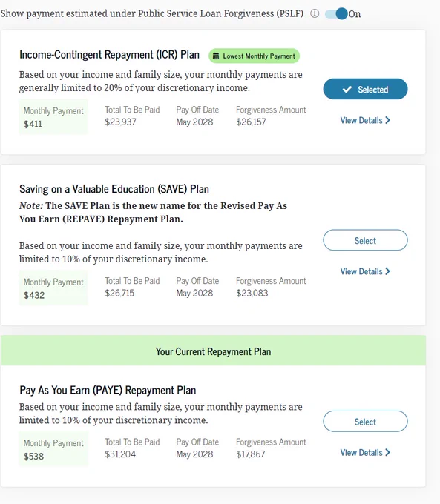Select the SAVE Plan

coord(365,240)
